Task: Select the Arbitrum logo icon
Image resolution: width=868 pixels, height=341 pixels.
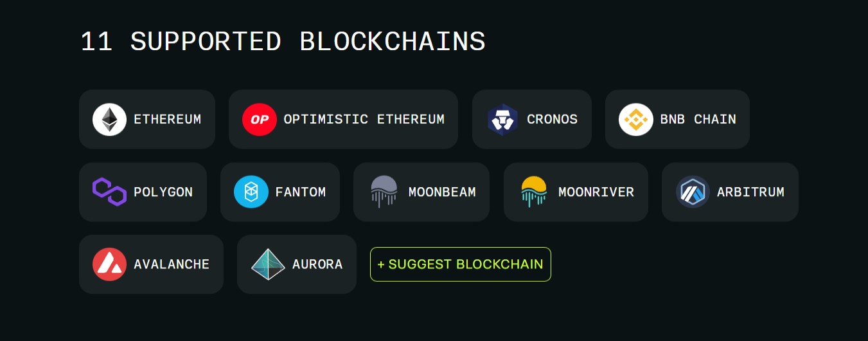Action: tap(693, 192)
